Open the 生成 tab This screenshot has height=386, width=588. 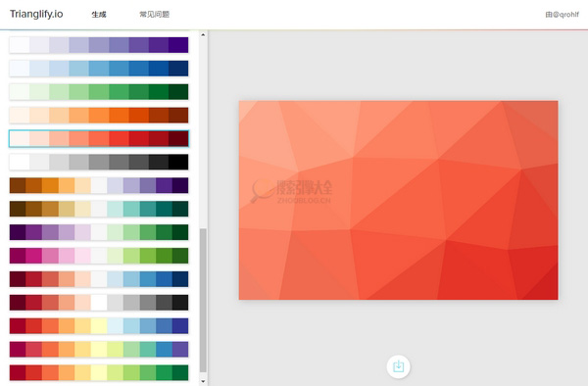(99, 15)
